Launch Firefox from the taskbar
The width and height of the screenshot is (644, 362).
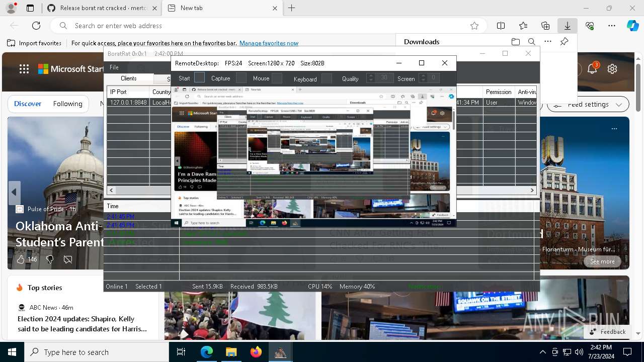click(x=256, y=352)
